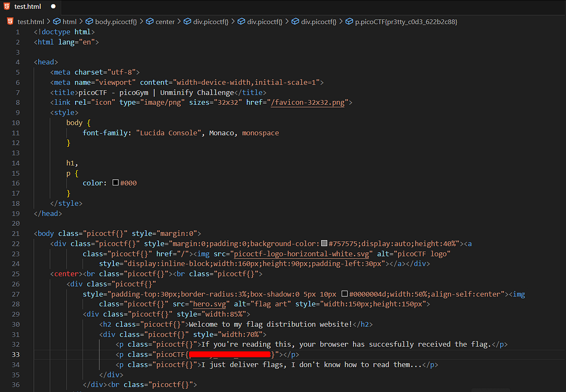566x392 pixels.
Task: Click the cube symbol icon beside the html breadcrumb
Action: click(57, 22)
